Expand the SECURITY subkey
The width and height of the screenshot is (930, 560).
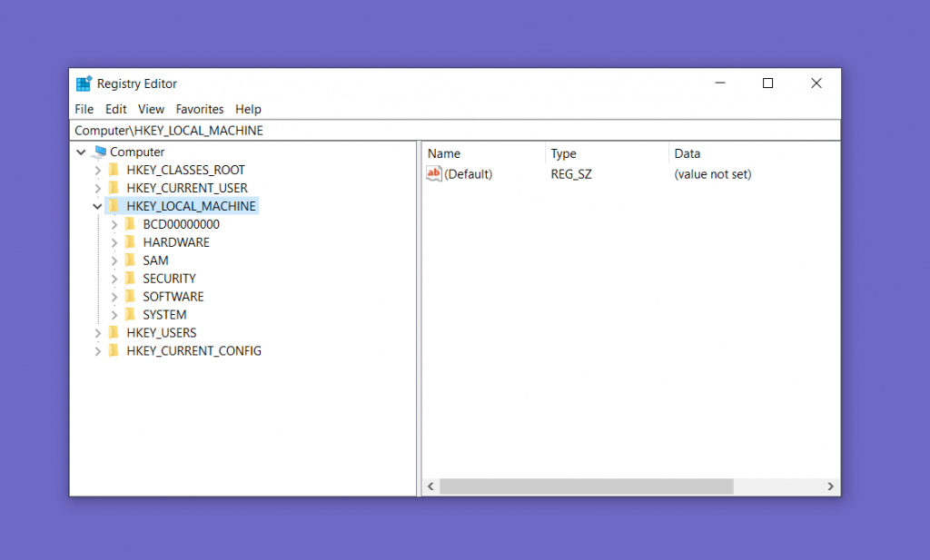[114, 280]
